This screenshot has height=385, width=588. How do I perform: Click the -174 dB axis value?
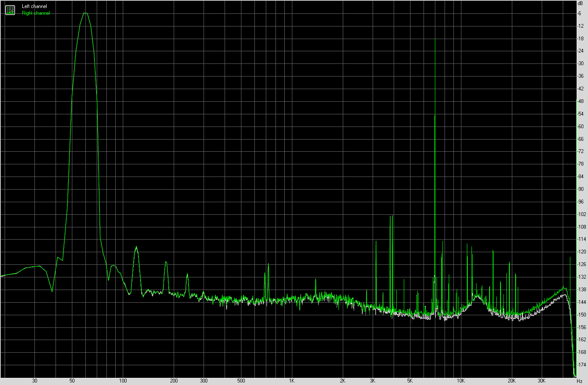[x=582, y=365]
